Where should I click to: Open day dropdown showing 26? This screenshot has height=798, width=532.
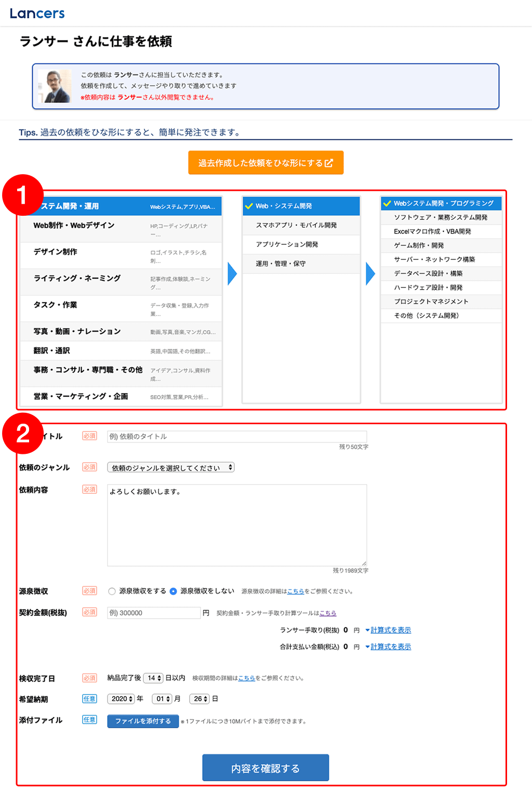(x=199, y=699)
